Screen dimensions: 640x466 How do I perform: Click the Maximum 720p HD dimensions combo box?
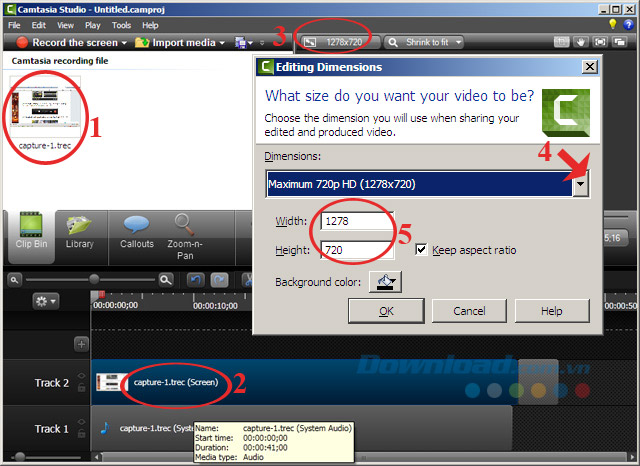[x=427, y=184]
